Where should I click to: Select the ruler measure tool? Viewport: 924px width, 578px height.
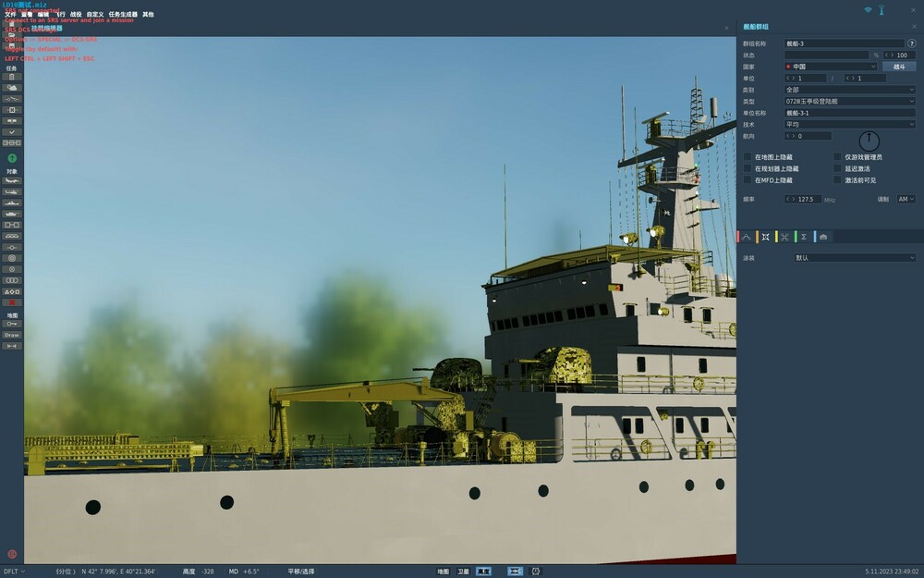point(12,346)
